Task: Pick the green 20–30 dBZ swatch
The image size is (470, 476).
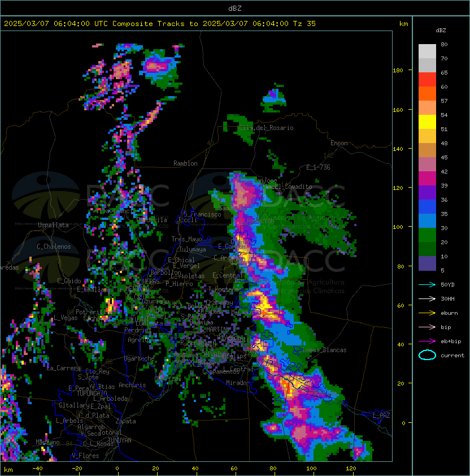Action: [x=427, y=235]
